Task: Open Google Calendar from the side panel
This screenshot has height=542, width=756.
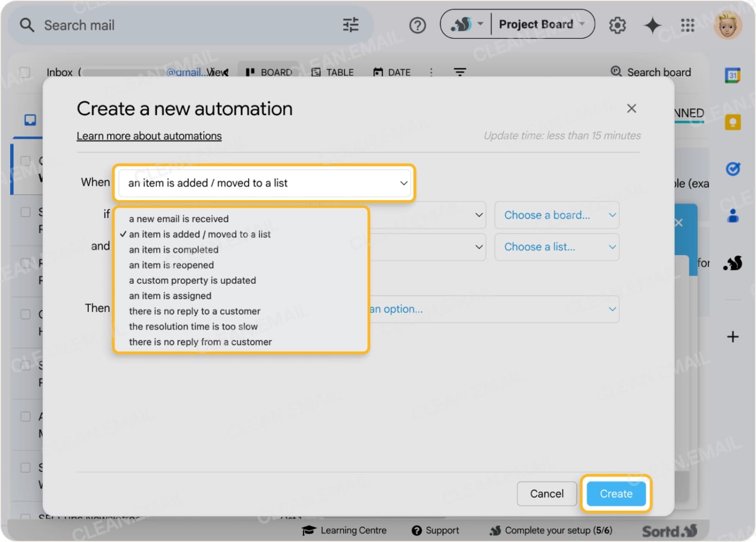Action: pos(733,74)
